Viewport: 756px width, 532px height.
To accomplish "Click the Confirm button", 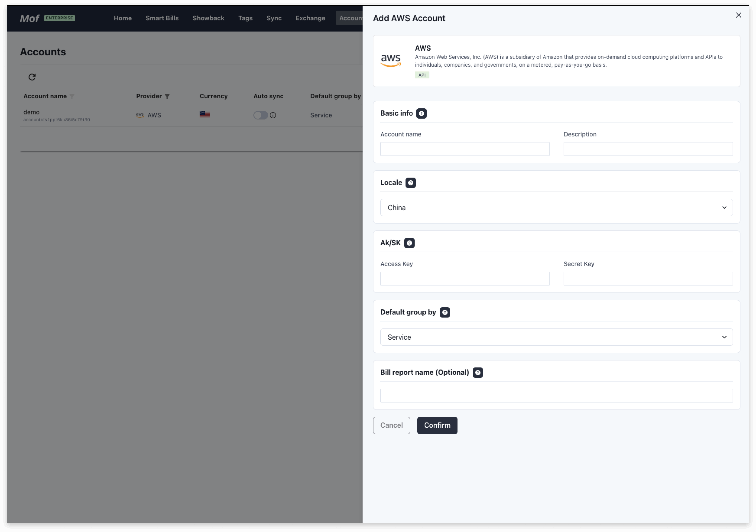I will (x=437, y=425).
